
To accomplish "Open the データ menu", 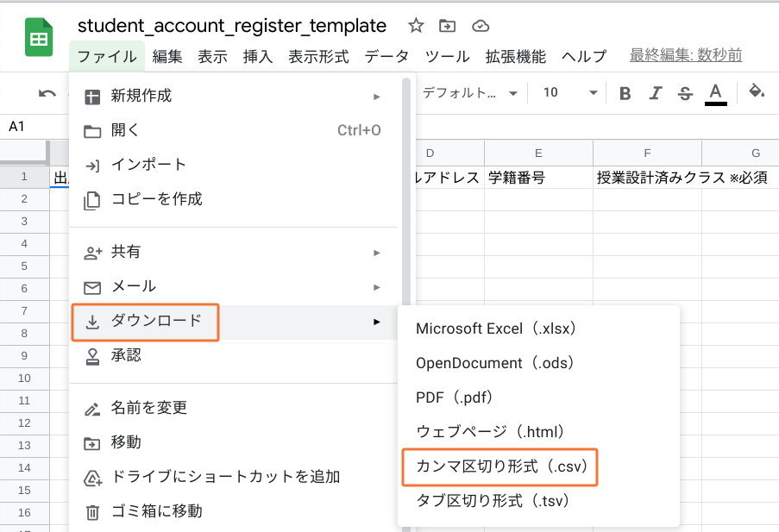I will pos(386,57).
